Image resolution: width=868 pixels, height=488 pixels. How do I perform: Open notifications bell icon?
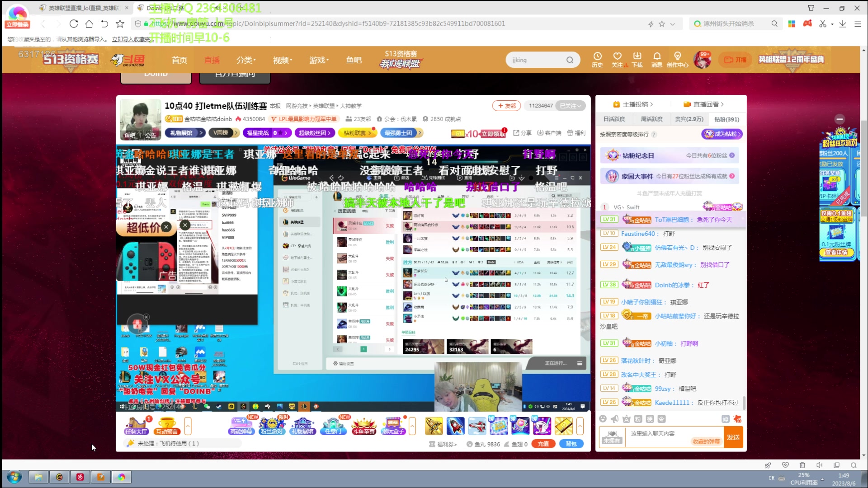click(x=657, y=59)
